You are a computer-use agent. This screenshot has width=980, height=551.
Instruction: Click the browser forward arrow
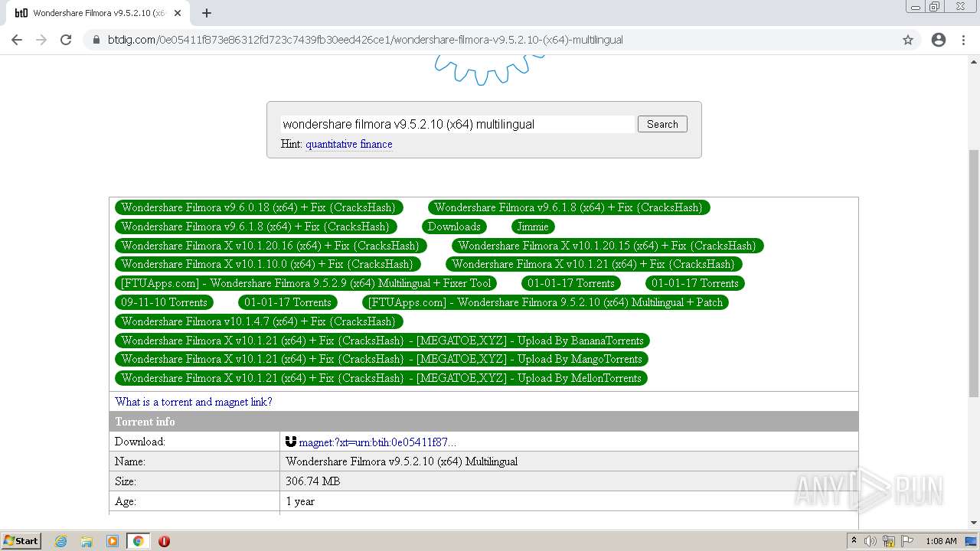coord(41,40)
